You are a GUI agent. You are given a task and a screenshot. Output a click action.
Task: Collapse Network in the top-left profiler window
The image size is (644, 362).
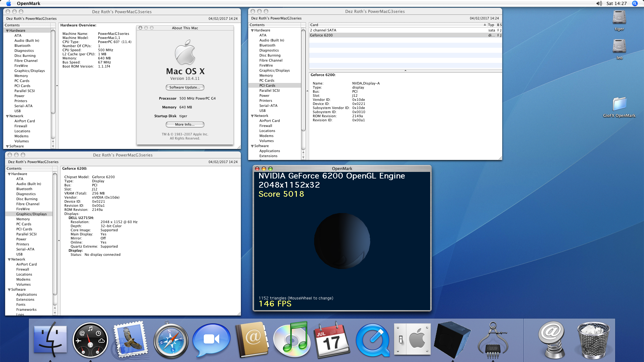click(7, 116)
